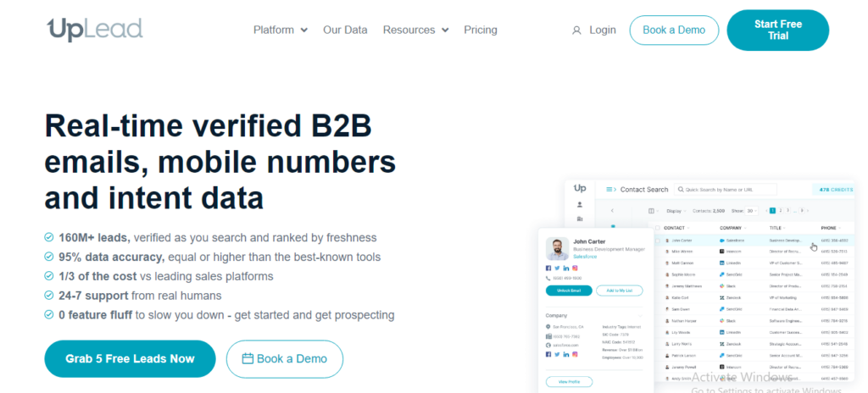The image size is (868, 393).
Task: Click the hamburger menu icon beside Contact Search
Action: tap(610, 190)
